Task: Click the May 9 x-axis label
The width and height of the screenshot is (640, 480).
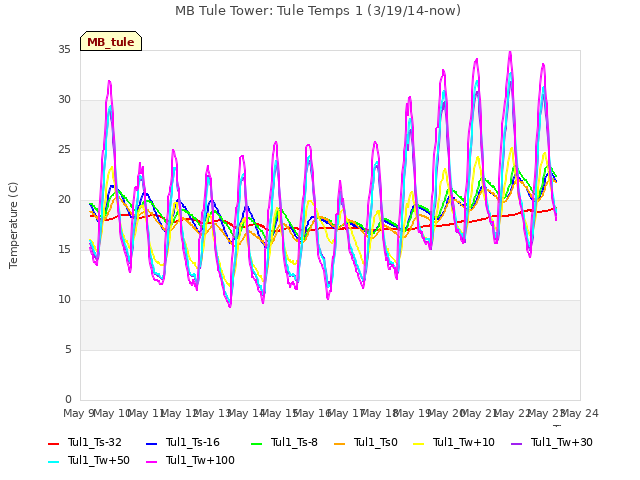Action: click(x=77, y=414)
